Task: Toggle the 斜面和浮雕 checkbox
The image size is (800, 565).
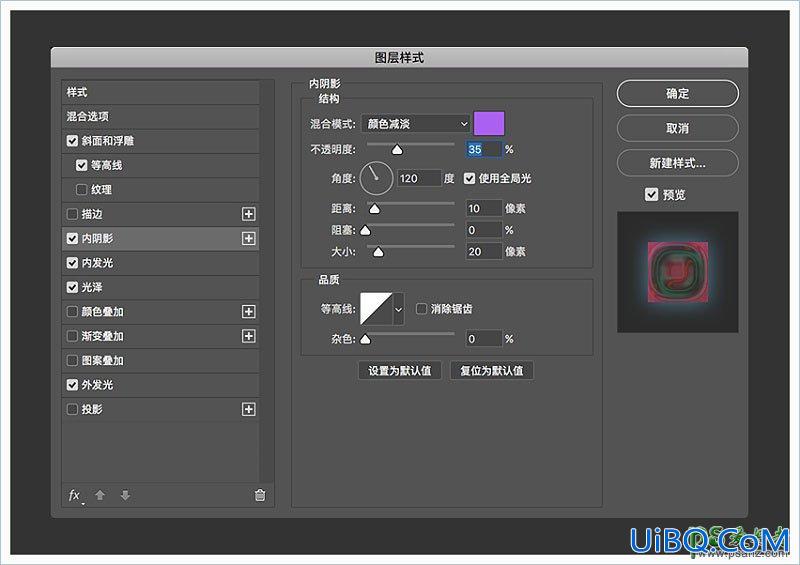Action: [72, 141]
